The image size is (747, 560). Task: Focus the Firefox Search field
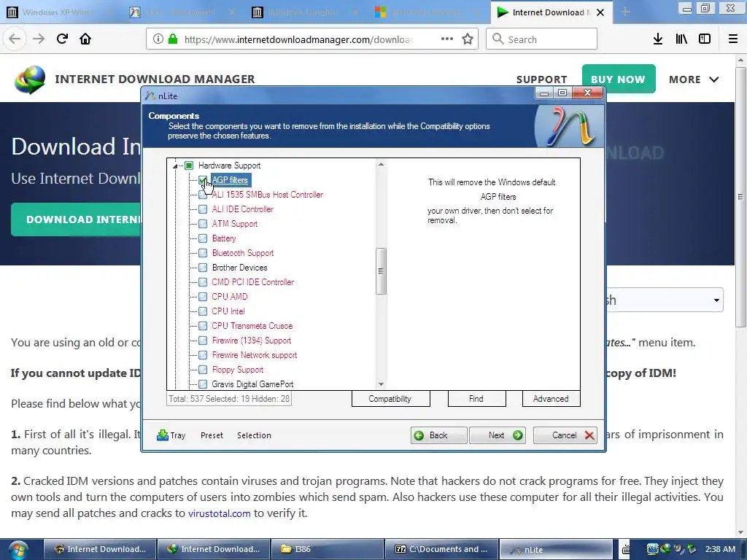(542, 39)
